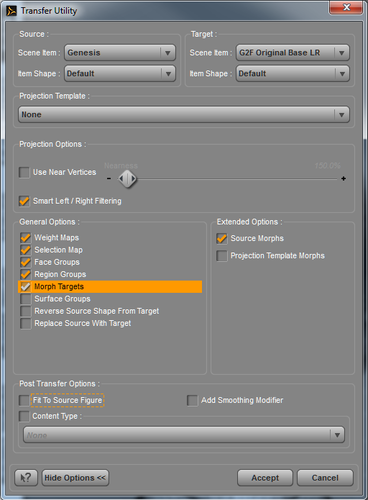This screenshot has height=500, width=368.
Task: Uncheck Smart Left / Right Filtering
Action: 24,201
